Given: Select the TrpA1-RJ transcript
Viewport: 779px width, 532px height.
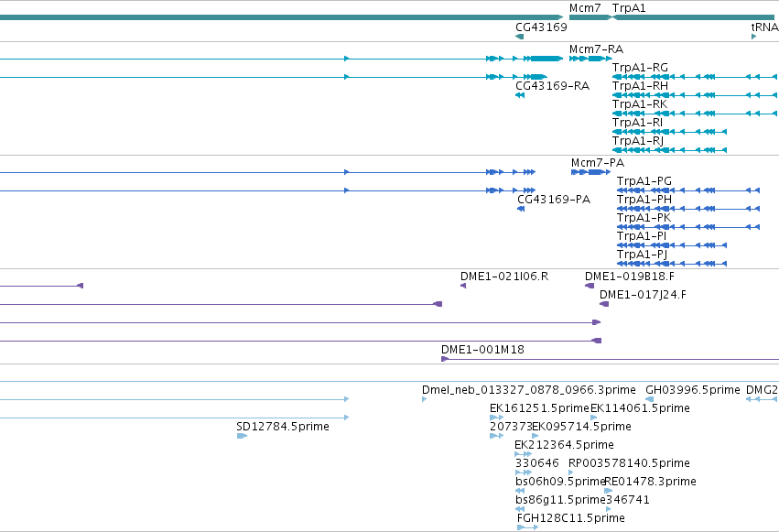Looking at the screenshot, I should pyautogui.click(x=670, y=150).
